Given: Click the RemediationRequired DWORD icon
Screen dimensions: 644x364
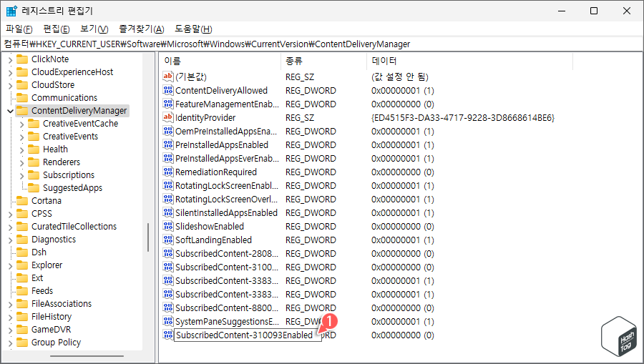Looking at the screenshot, I should click(168, 171).
